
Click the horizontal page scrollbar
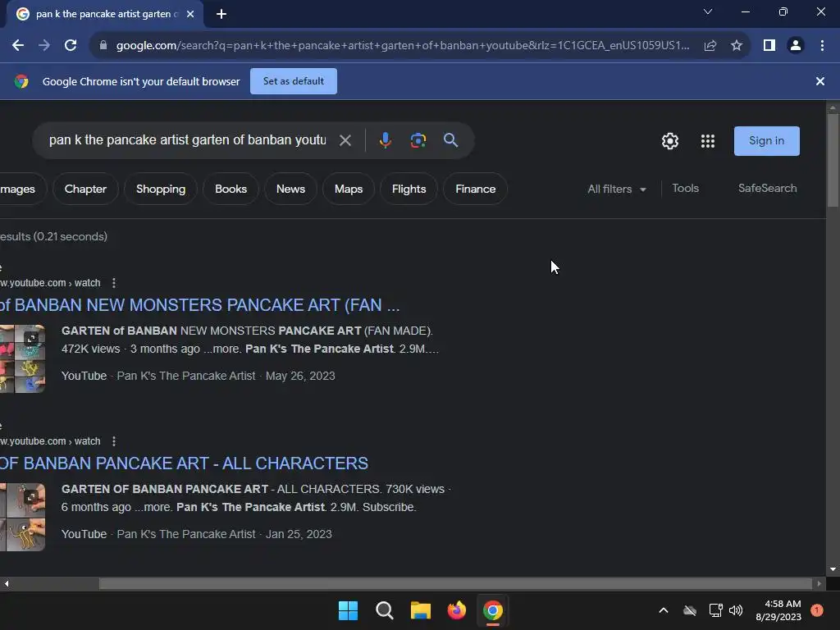coord(455,584)
